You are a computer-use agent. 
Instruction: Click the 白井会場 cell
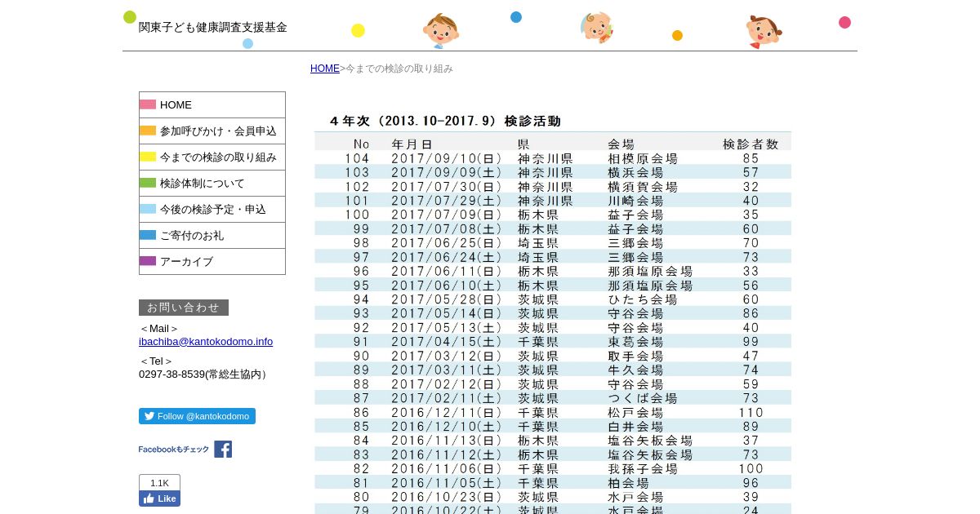click(635, 427)
